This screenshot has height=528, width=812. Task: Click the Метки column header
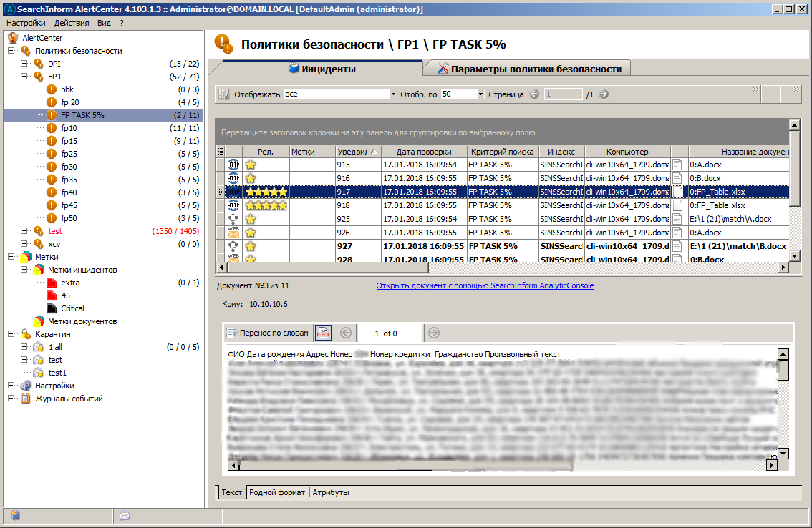pyautogui.click(x=311, y=152)
